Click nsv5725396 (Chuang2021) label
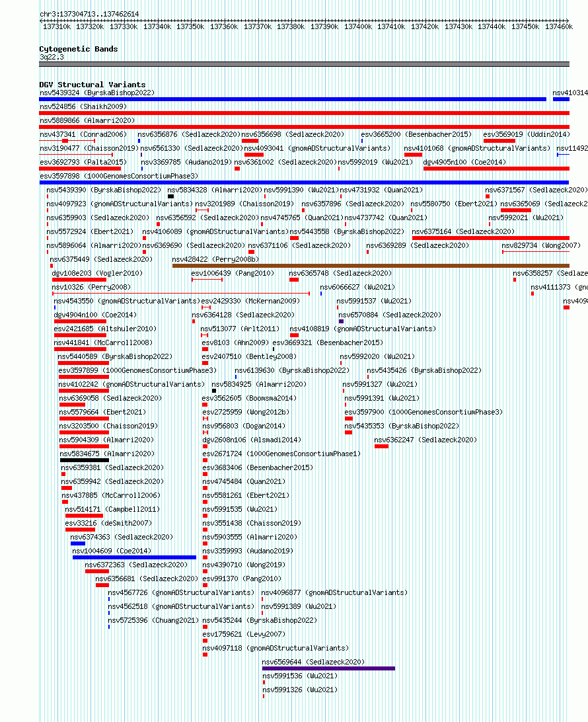 click(154, 620)
